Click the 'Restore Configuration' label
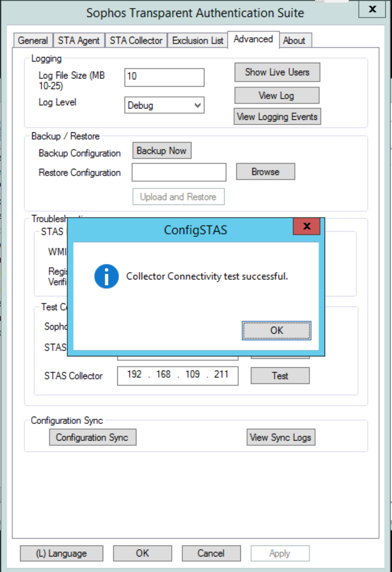Screen dimensions: 392x572 [80, 173]
